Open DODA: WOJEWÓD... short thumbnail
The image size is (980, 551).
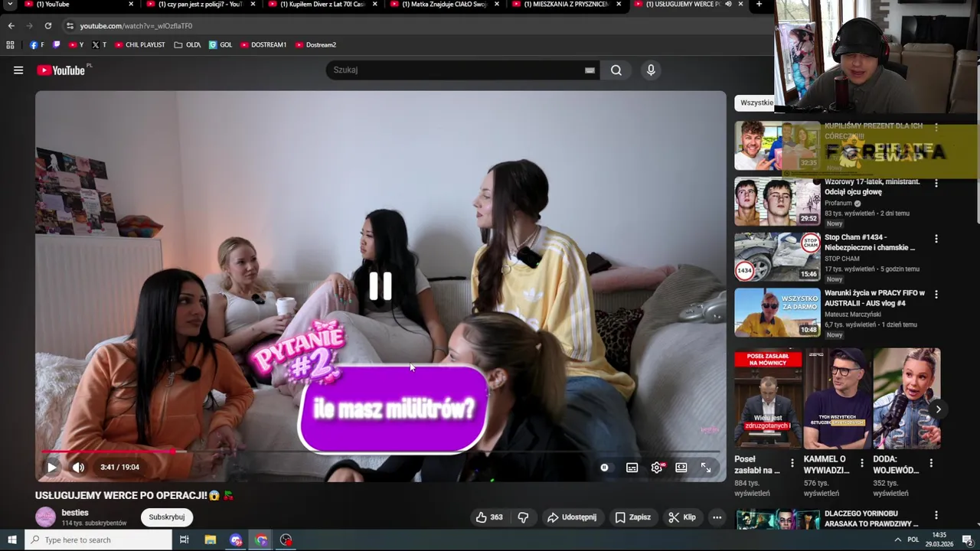coord(907,399)
